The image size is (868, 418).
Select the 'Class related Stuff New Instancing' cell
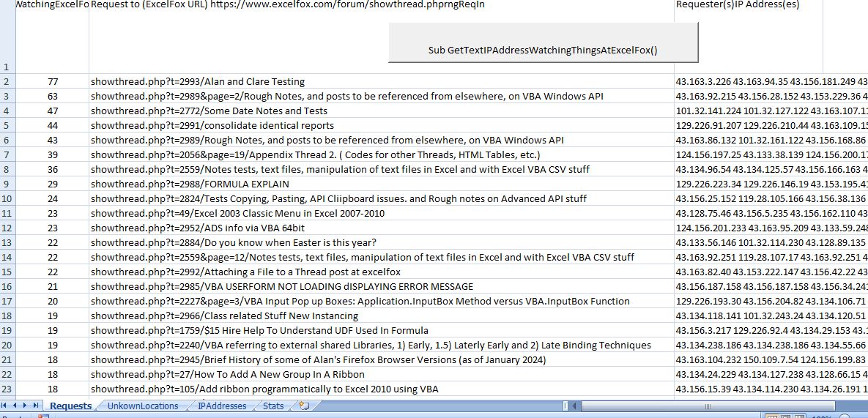(382, 316)
